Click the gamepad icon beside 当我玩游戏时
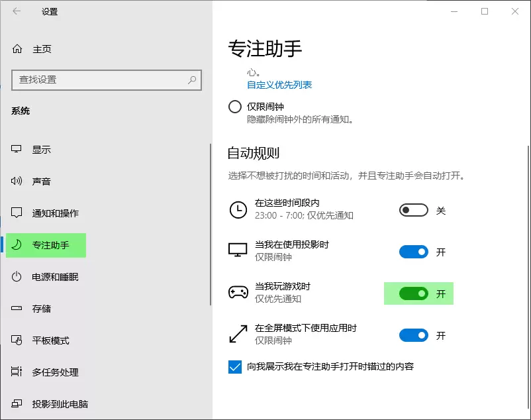The width and height of the screenshot is (531, 420). point(236,293)
